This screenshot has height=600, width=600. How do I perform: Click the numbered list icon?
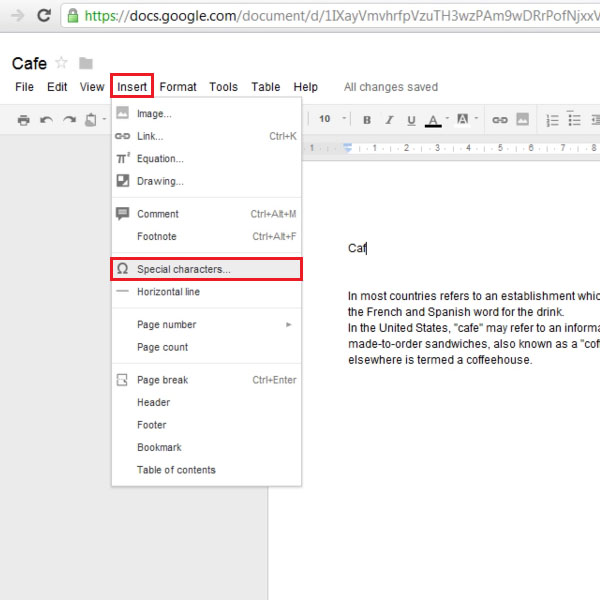coord(552,120)
